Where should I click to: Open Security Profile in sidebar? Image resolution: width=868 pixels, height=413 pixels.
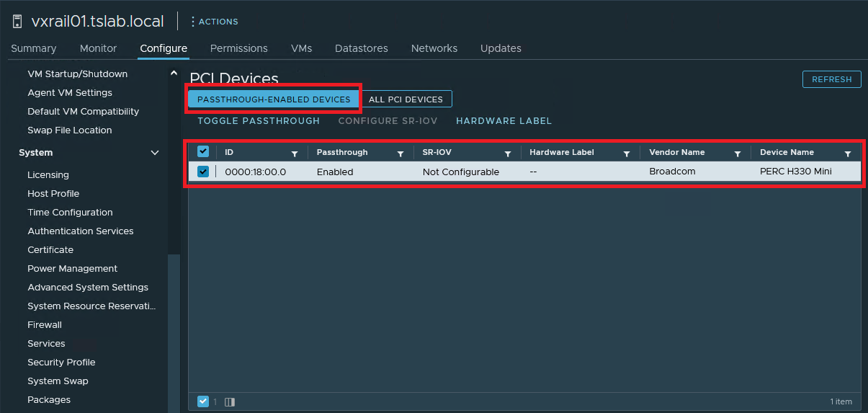(x=61, y=363)
